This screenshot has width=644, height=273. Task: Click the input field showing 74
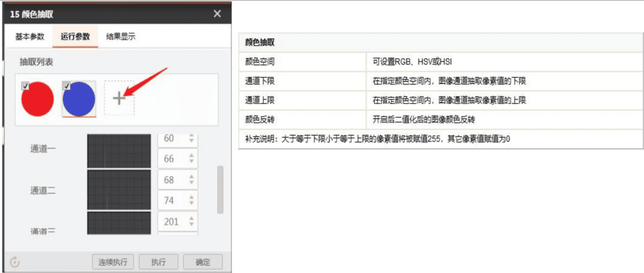click(x=177, y=200)
